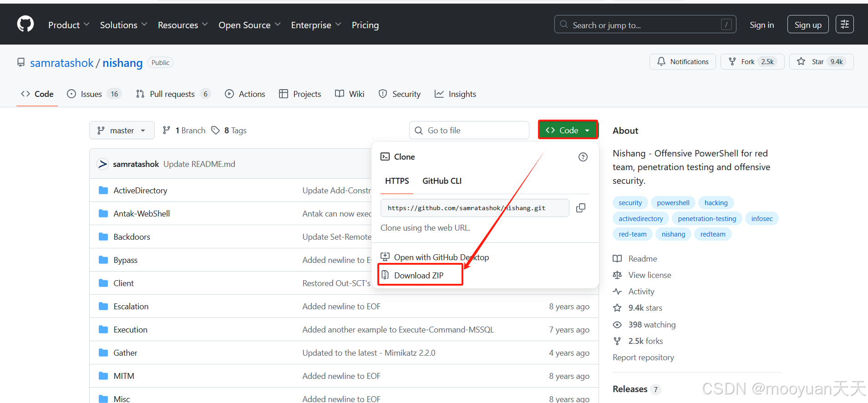Open the master branch dropdown
The width and height of the screenshot is (868, 403).
tap(122, 131)
